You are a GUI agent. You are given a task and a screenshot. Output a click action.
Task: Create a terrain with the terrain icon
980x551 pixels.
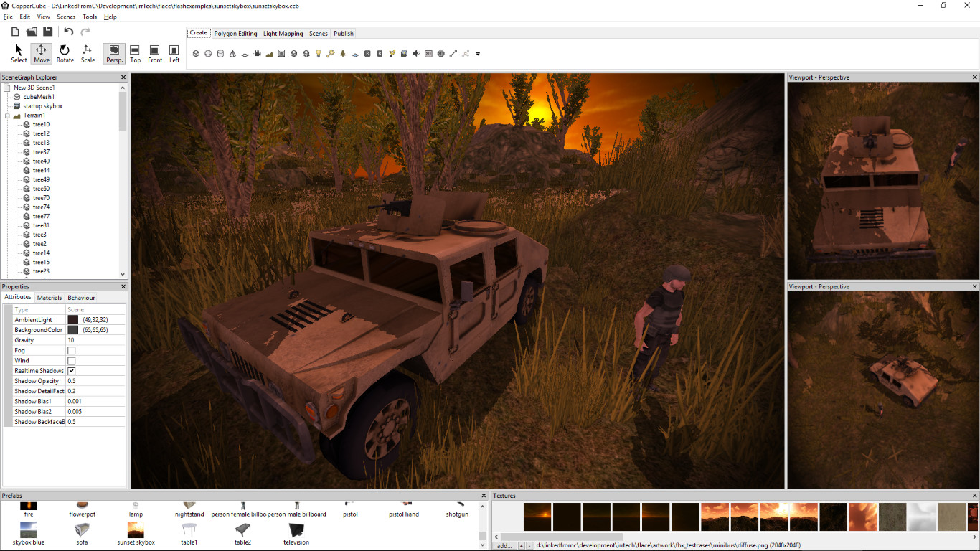coord(269,53)
